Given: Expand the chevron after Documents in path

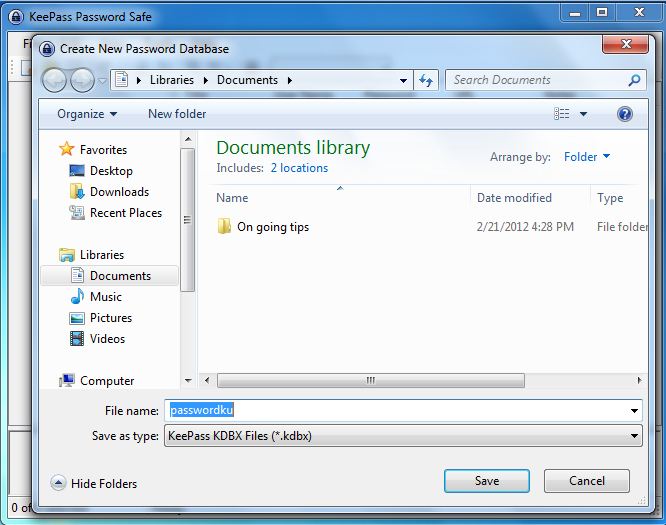Looking at the screenshot, I should click(x=290, y=80).
